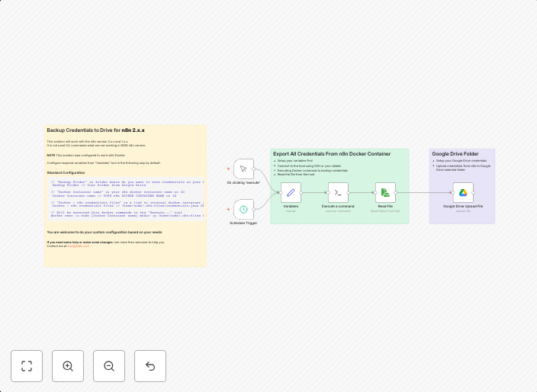Click the 'Setup your Google Drive credentials' bullet
Viewport: 537px width, 392px height.
pos(461,161)
